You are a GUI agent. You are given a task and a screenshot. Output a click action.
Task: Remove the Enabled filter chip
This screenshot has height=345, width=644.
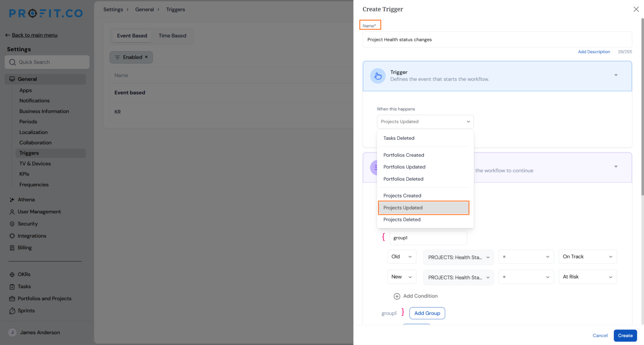[146, 57]
